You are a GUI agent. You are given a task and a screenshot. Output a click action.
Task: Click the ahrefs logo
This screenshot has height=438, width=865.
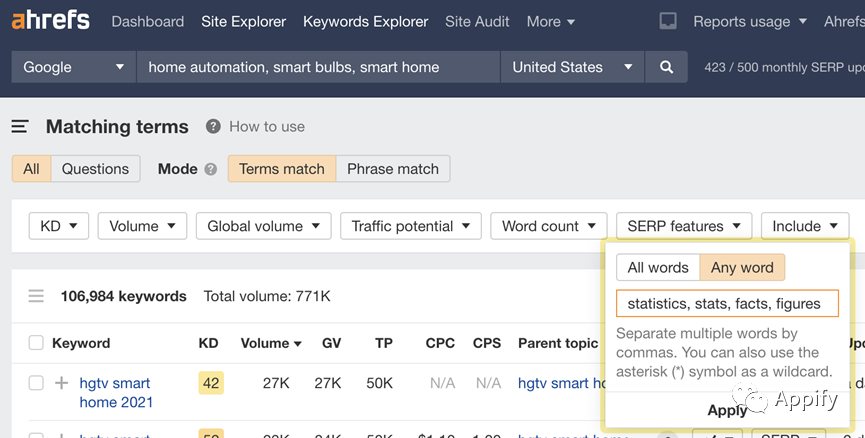pyautogui.click(x=51, y=21)
